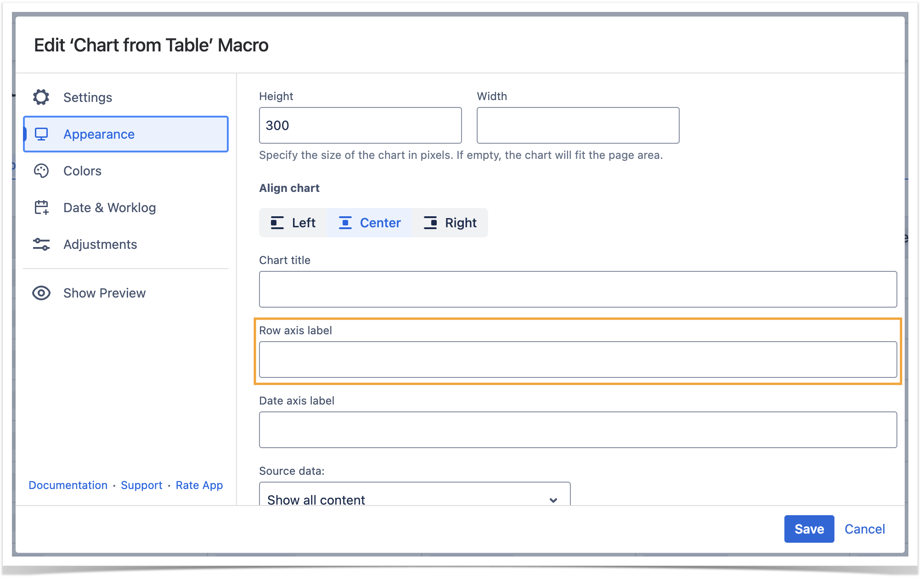The height and width of the screenshot is (579, 924).
Task: Click the left-align icon
Action: 277,223
